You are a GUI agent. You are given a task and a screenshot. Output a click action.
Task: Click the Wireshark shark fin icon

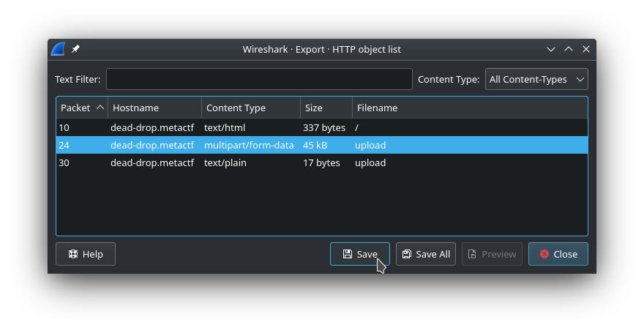(58, 49)
